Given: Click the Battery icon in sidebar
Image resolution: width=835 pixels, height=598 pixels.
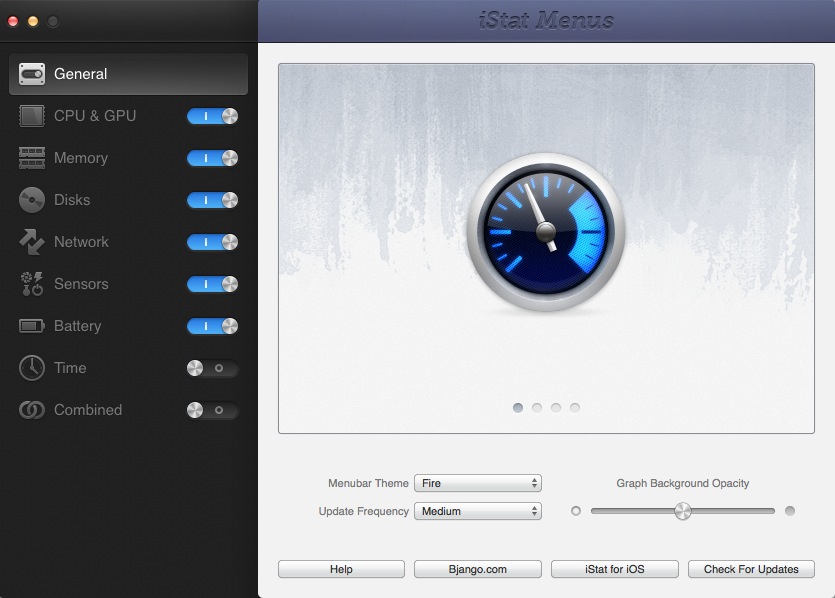Looking at the screenshot, I should [32, 326].
